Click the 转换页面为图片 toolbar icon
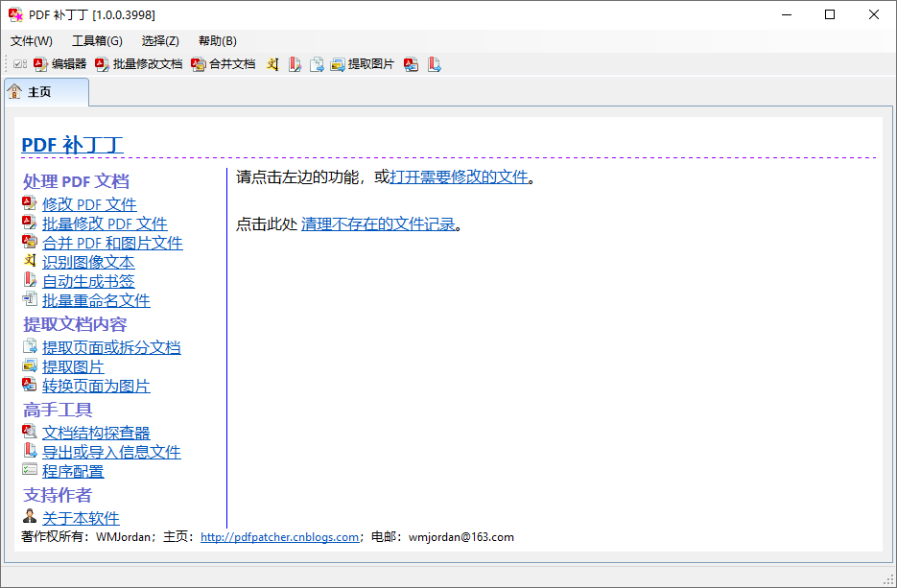Image resolution: width=897 pixels, height=588 pixels. [x=411, y=64]
